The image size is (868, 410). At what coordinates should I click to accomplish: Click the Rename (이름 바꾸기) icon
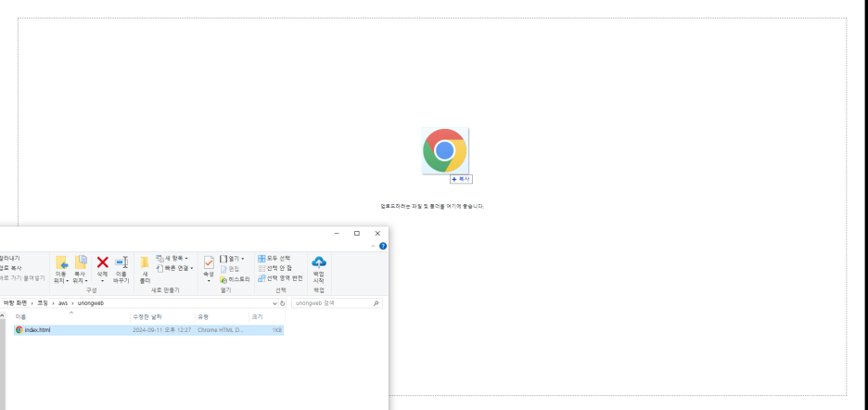121,263
